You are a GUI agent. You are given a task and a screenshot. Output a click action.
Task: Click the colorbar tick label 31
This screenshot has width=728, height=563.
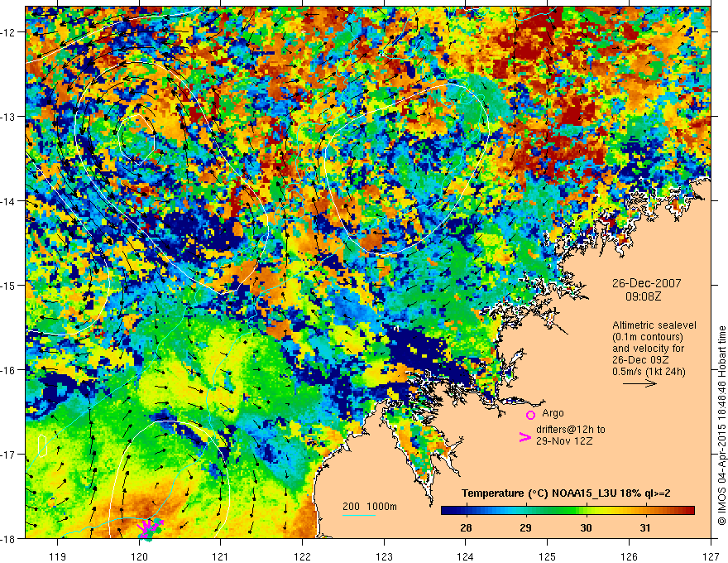point(645,527)
